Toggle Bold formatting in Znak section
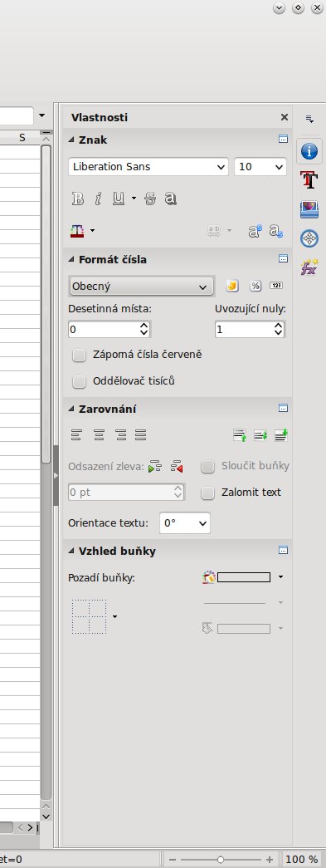The height and width of the screenshot is (868, 326). pos(78,199)
